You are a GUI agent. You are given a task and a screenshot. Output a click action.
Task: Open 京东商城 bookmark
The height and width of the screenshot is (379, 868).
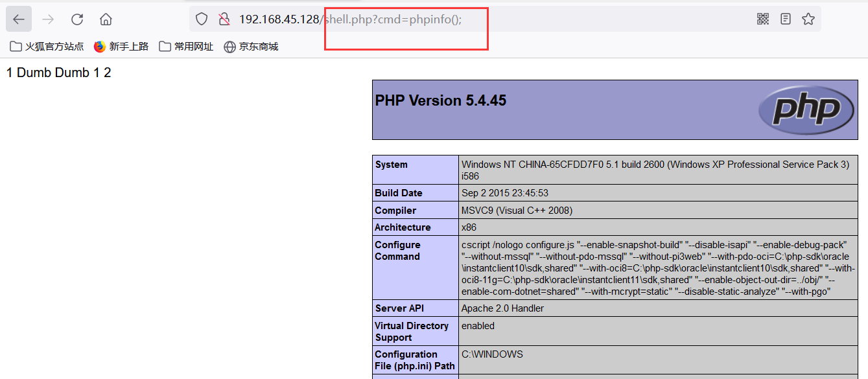click(251, 47)
